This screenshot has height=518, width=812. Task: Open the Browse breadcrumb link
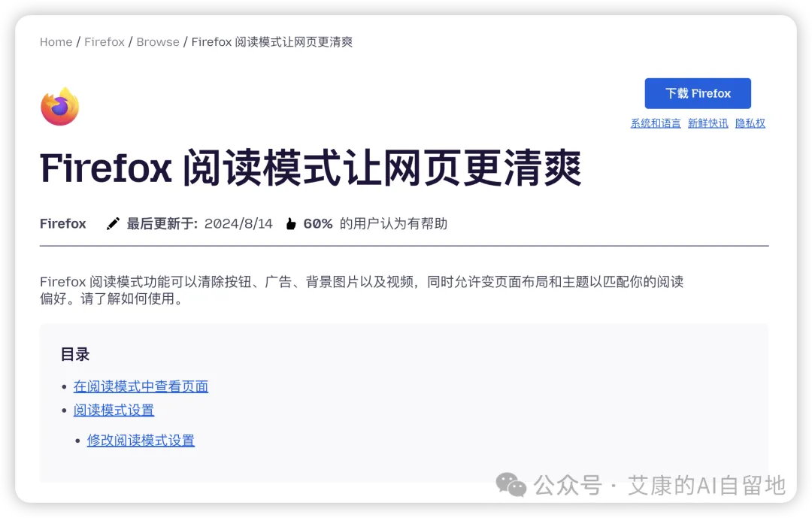pos(158,42)
